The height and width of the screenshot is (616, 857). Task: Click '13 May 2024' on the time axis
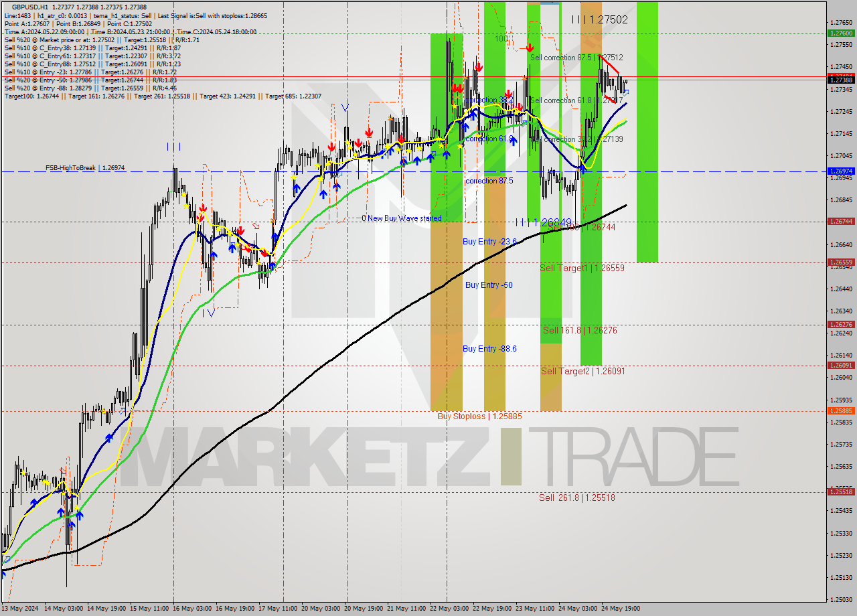coord(20,609)
